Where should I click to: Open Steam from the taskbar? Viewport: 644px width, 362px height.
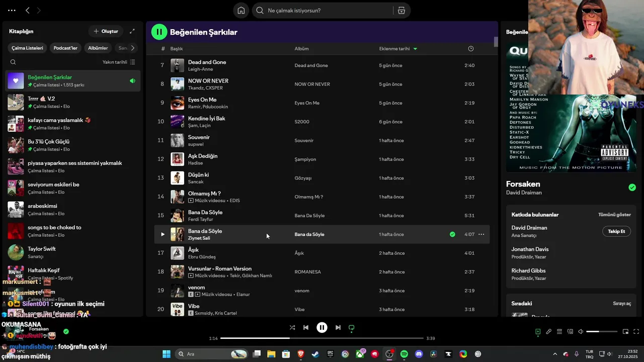tap(315, 354)
